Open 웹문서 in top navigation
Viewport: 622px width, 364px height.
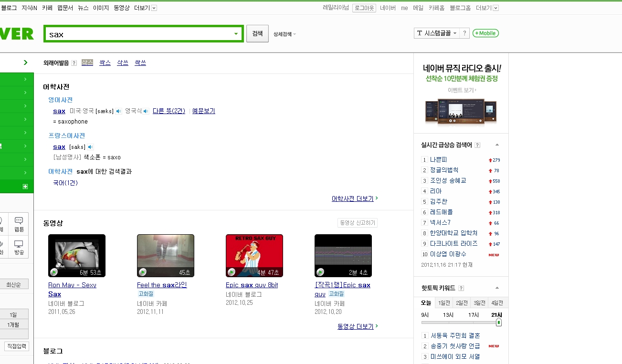point(65,8)
